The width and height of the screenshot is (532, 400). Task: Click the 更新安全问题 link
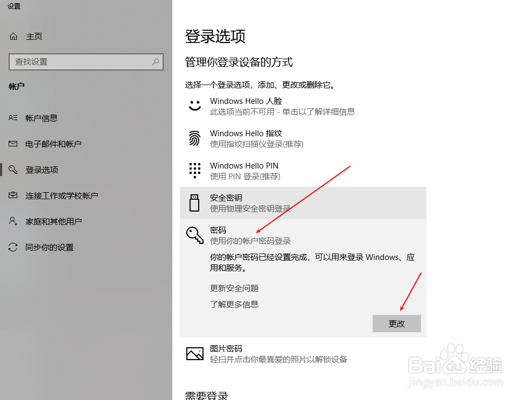(x=234, y=289)
